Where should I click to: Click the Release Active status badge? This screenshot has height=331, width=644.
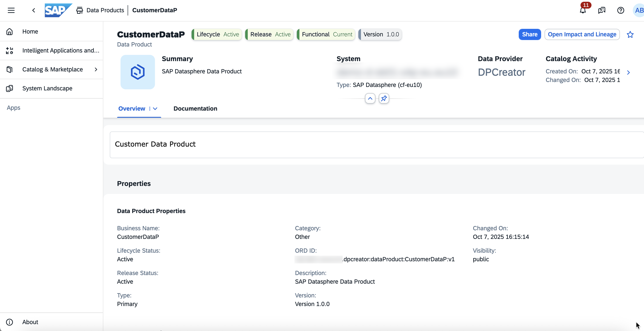pyautogui.click(x=269, y=34)
